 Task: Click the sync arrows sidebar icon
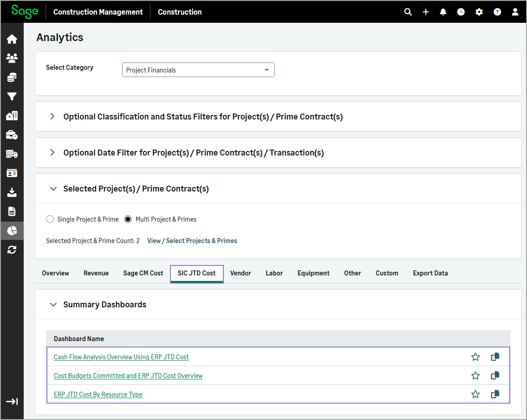[12, 249]
